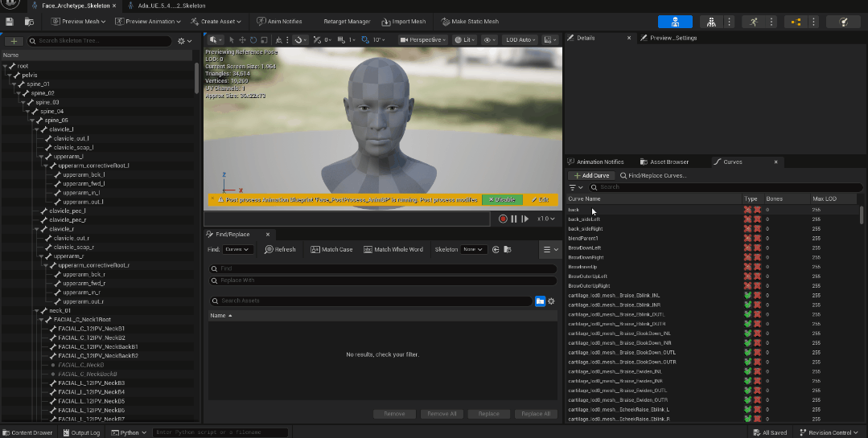The width and height of the screenshot is (868, 438).
Task: Switch to Skeletal Mesh mode icon
Action: [711, 22]
